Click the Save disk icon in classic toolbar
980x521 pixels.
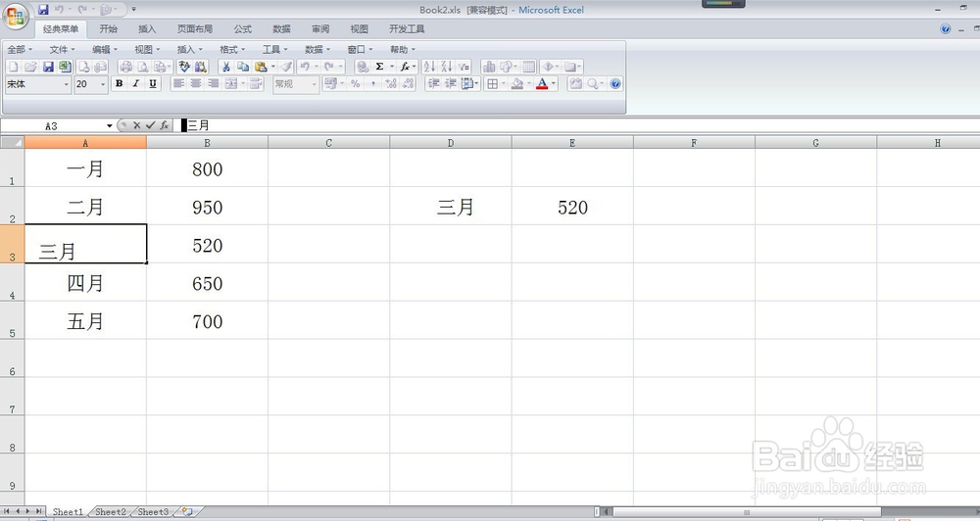(48, 67)
